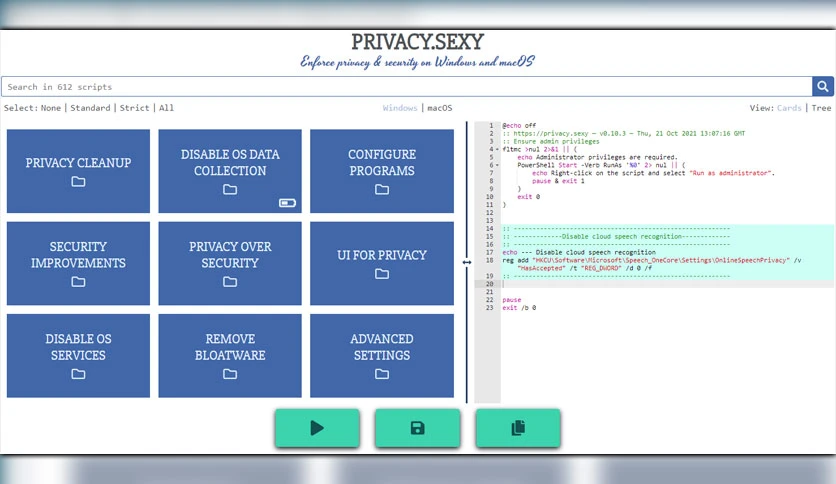Select None scripts option
The image size is (836, 484).
51,108
